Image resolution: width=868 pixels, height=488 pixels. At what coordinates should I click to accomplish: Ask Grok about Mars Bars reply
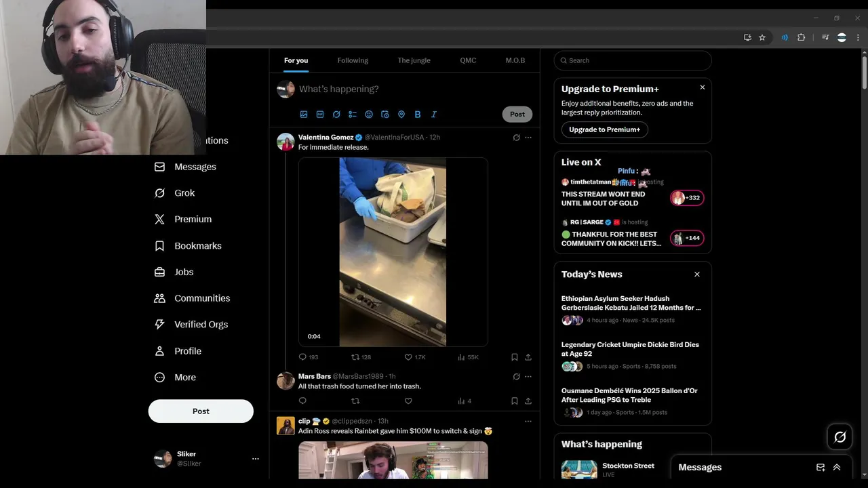(x=516, y=377)
